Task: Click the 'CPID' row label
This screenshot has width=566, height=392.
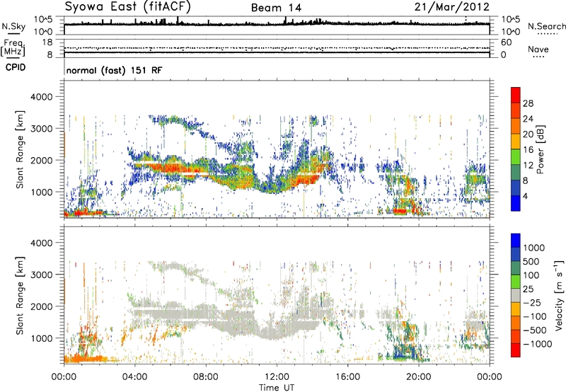Action: coord(16,67)
